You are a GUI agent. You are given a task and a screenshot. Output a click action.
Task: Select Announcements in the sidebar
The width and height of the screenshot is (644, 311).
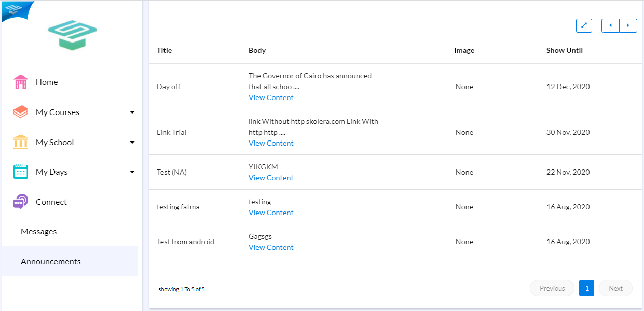pyautogui.click(x=51, y=262)
